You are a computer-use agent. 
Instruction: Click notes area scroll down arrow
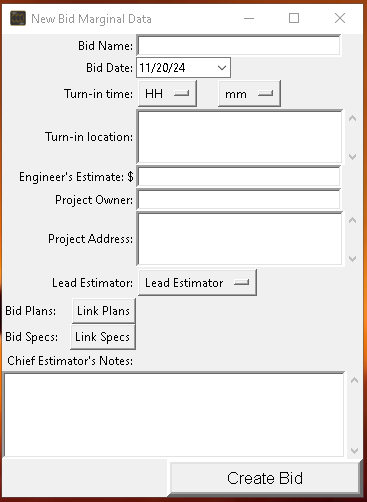click(x=354, y=451)
